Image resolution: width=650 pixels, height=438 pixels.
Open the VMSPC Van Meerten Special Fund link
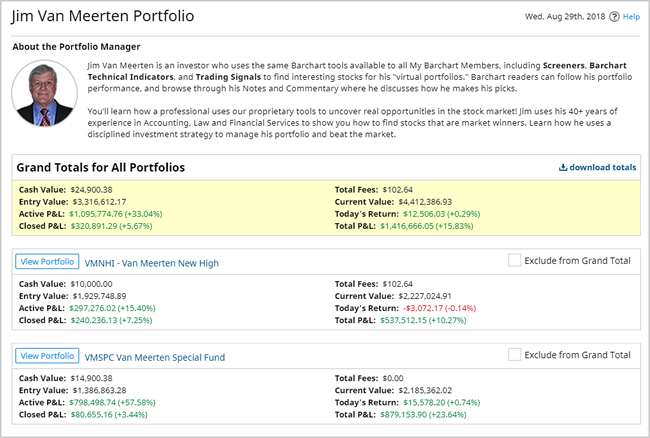click(x=155, y=357)
